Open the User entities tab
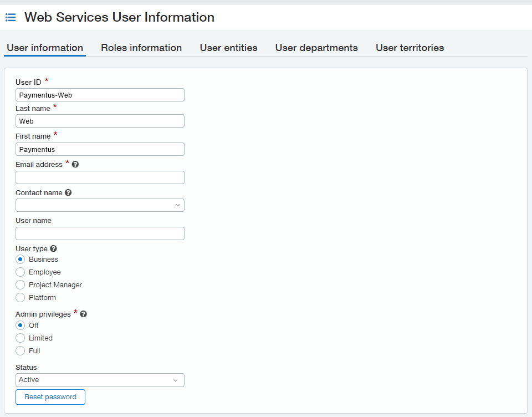 tap(228, 48)
